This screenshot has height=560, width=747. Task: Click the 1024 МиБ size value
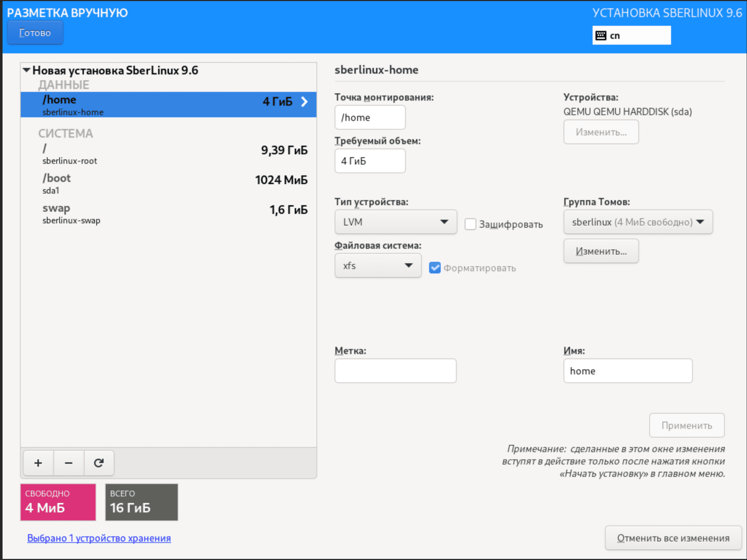pos(281,180)
